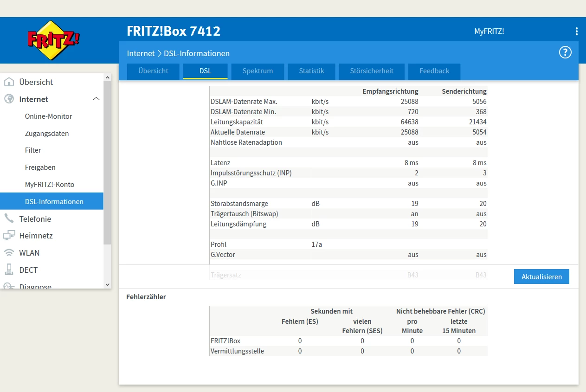
Task: Switch to the Statistik tab
Action: tap(311, 71)
